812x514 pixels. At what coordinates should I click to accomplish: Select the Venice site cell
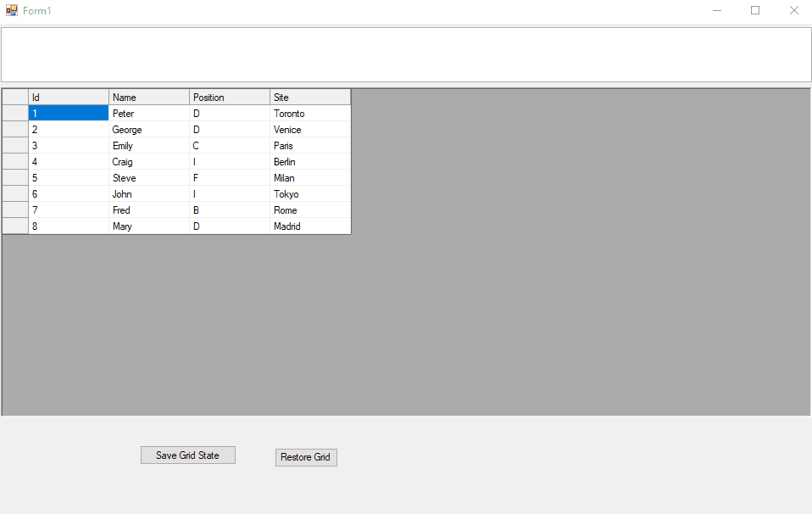(x=310, y=129)
